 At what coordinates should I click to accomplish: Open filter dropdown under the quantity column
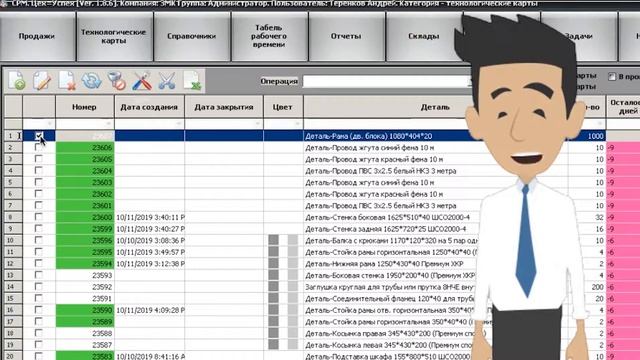click(600, 124)
